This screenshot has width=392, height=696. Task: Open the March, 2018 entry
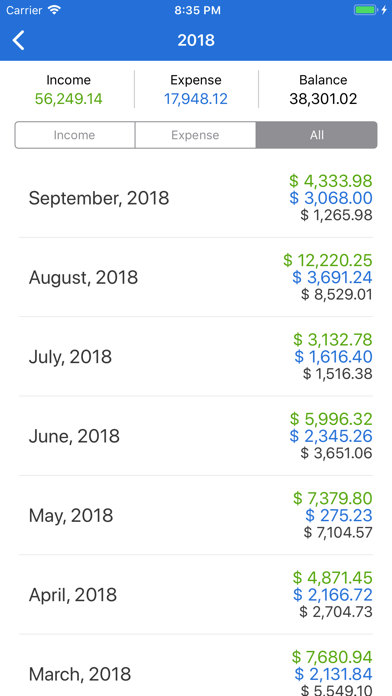(196, 665)
